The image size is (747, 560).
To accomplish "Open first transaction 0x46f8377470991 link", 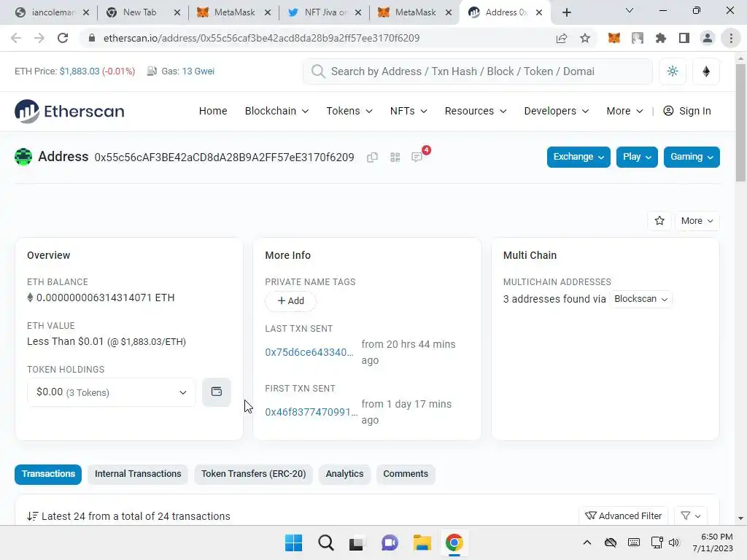I will coord(311,412).
